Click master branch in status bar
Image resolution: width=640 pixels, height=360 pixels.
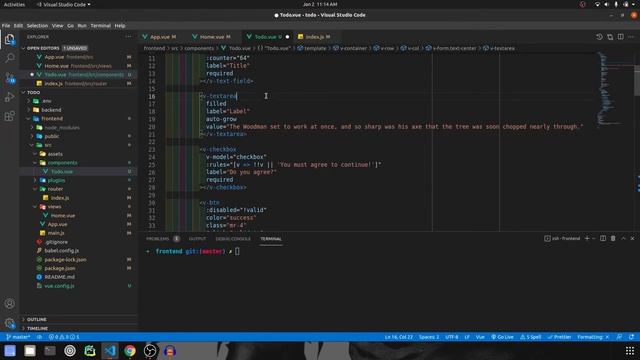pos(18,337)
